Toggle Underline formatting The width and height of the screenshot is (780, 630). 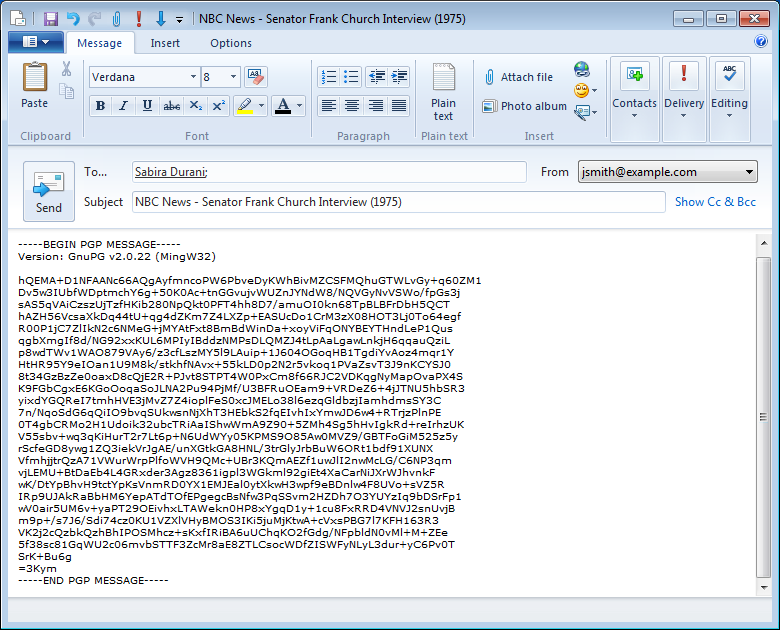point(147,105)
